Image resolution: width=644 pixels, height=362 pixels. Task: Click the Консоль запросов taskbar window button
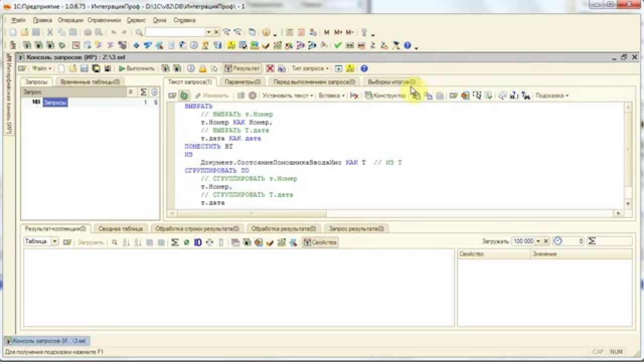46,341
